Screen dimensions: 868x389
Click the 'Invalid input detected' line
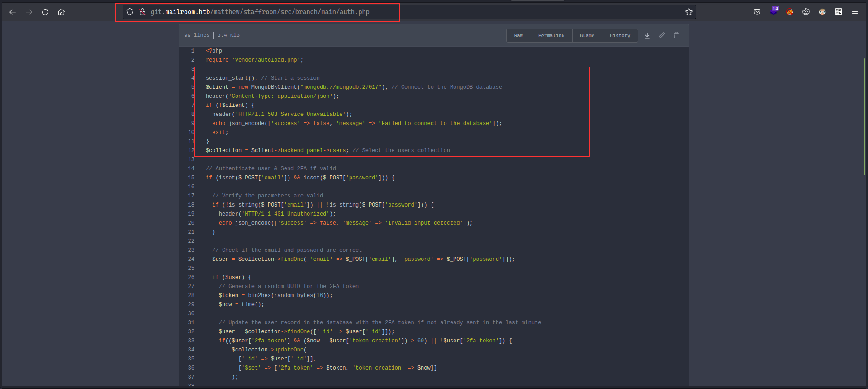[x=346, y=223]
